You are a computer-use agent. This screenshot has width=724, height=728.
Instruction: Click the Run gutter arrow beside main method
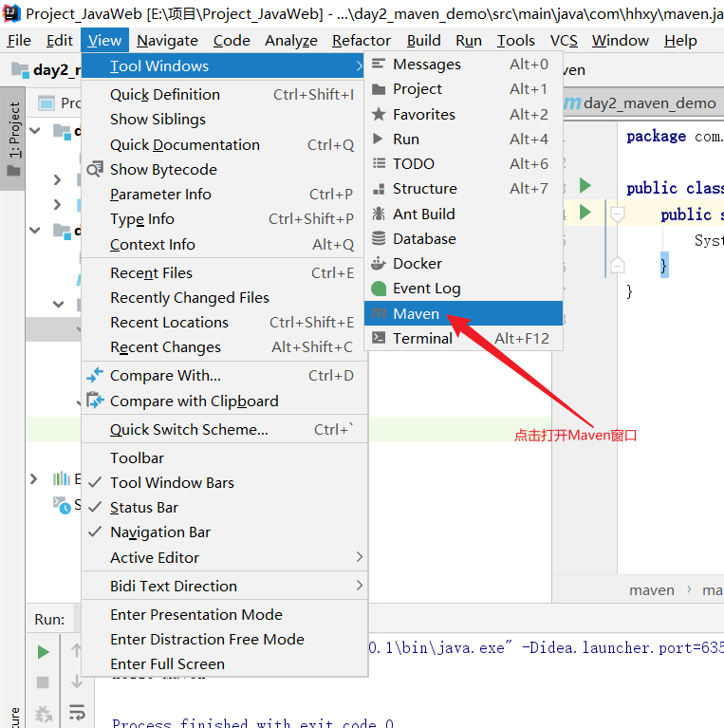coord(585,213)
